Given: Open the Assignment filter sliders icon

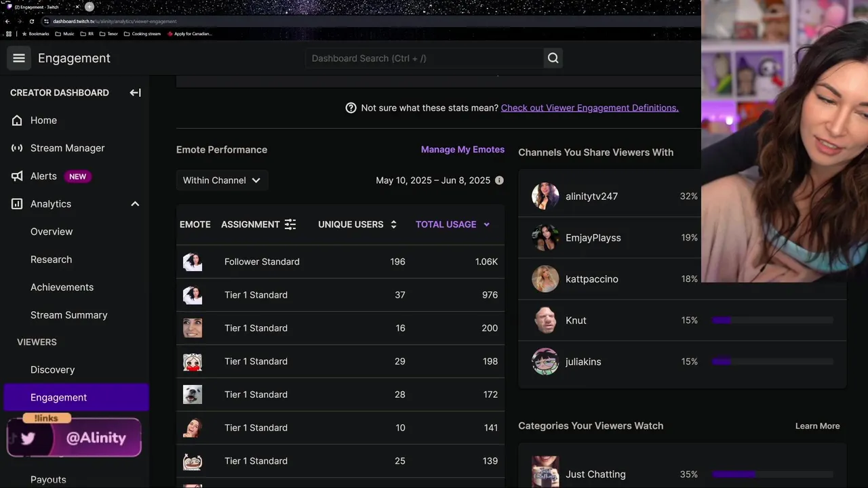Looking at the screenshot, I should coord(290,224).
